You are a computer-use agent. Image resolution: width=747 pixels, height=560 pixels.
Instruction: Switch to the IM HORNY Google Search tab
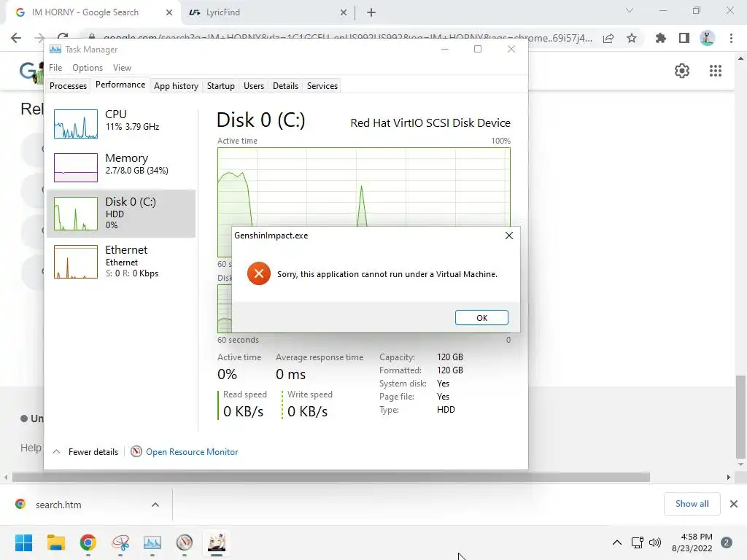86,12
